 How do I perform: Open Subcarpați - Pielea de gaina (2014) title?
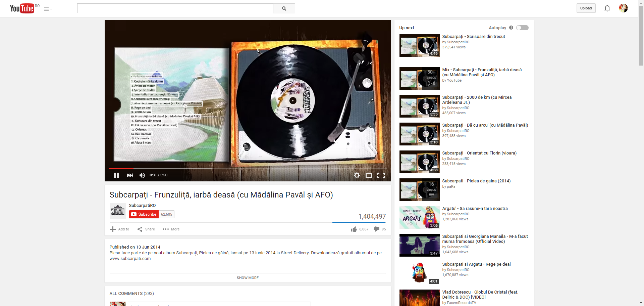pyautogui.click(x=476, y=181)
